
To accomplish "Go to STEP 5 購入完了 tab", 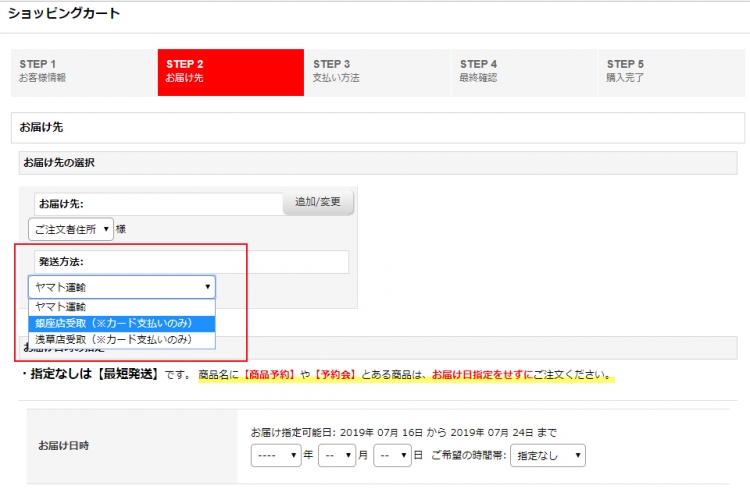I will (672, 73).
